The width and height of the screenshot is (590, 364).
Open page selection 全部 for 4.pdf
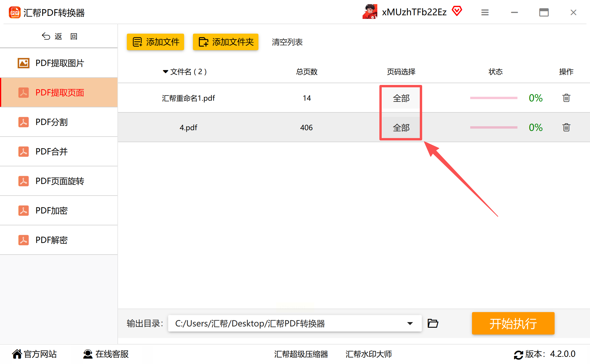coord(401,128)
